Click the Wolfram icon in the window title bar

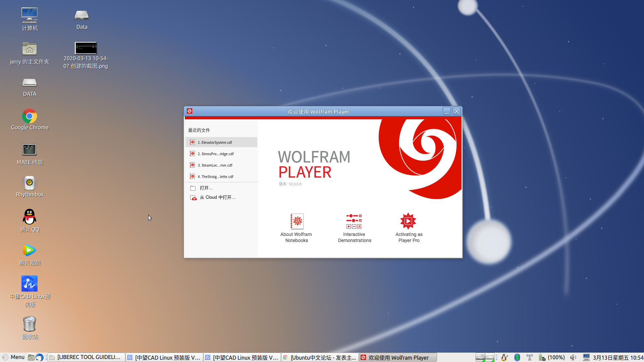pos(190,111)
